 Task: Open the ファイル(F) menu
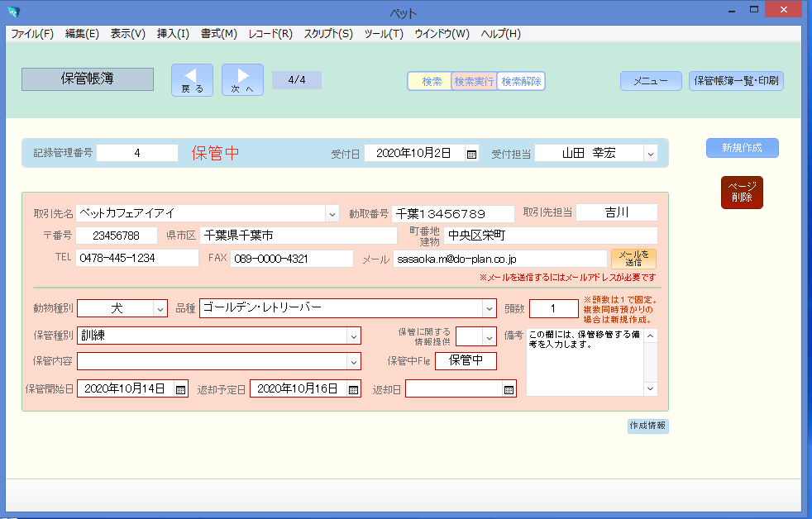pyautogui.click(x=32, y=34)
